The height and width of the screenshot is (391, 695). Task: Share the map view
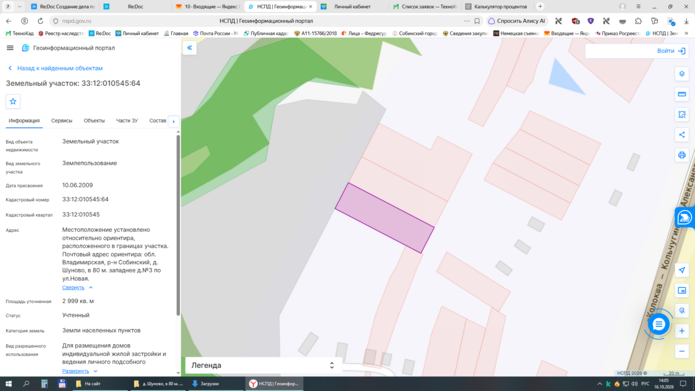click(x=682, y=135)
